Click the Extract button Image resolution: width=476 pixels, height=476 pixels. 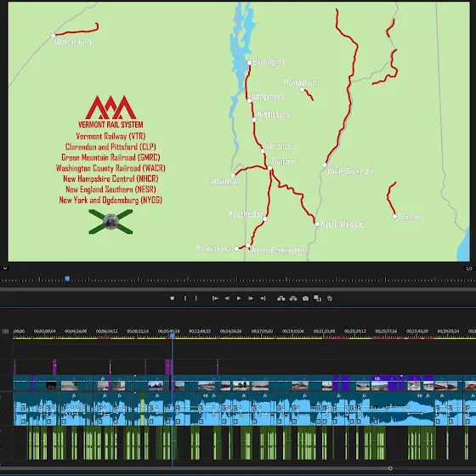coord(293,298)
